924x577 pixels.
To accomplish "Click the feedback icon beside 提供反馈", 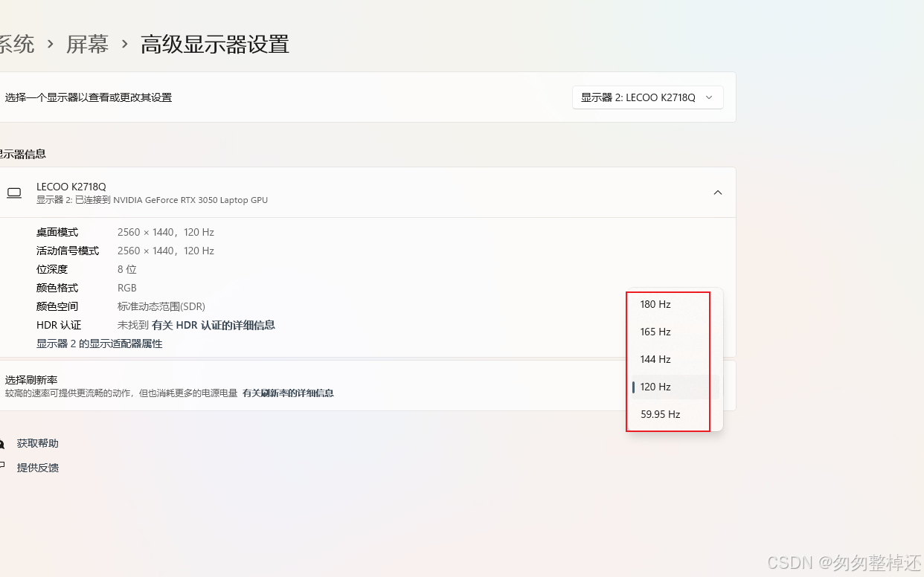I will click(2, 468).
